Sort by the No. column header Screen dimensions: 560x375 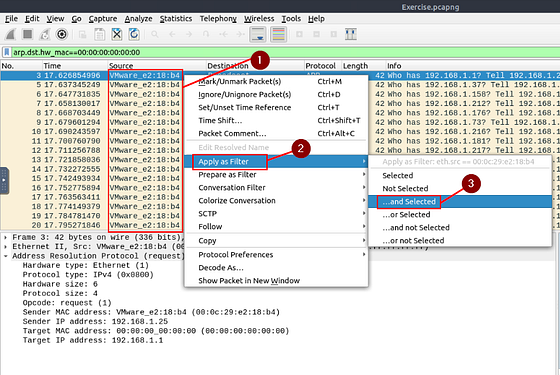pos(21,66)
